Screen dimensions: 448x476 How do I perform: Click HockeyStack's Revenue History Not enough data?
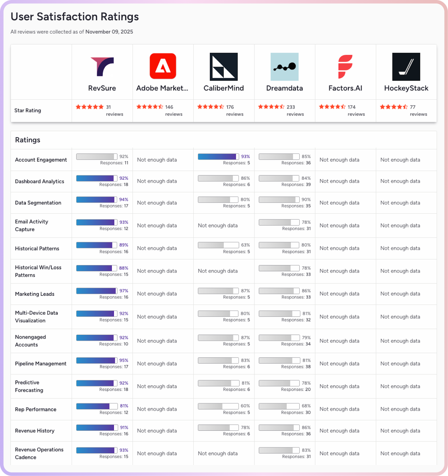click(400, 431)
